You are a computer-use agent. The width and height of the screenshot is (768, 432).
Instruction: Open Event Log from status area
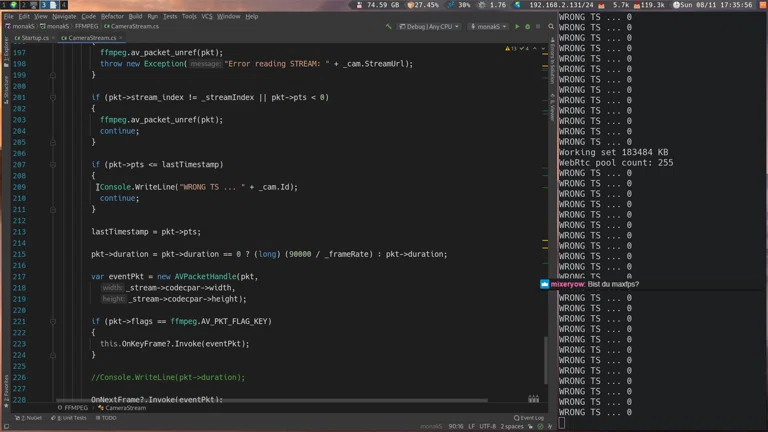(x=529, y=418)
